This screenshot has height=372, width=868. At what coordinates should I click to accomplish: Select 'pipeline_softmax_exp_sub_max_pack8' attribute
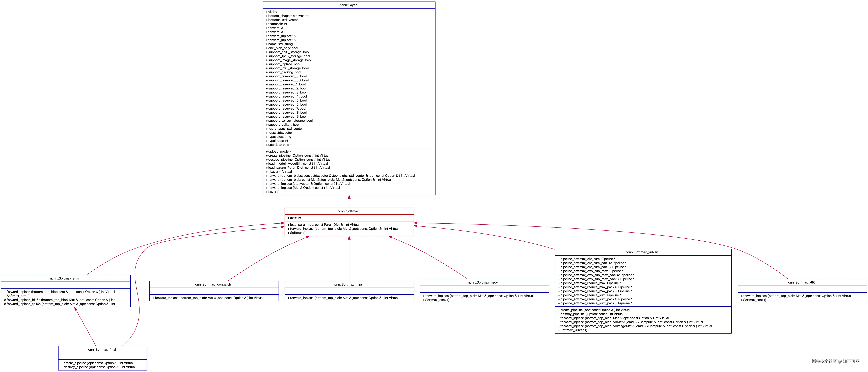[x=596, y=279]
